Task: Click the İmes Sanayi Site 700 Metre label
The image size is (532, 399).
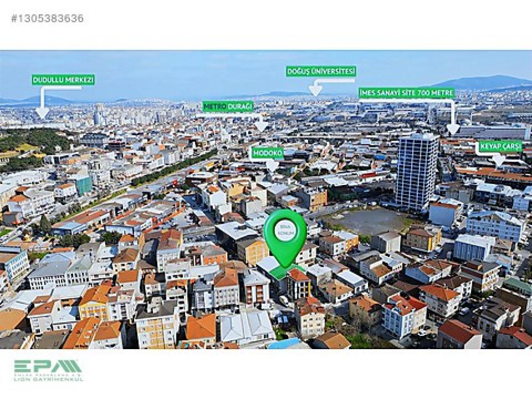Action: 406,93
